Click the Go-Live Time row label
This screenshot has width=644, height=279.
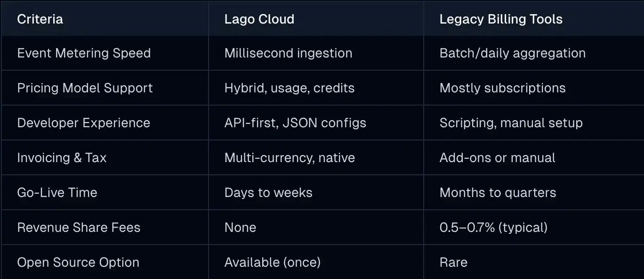point(57,193)
